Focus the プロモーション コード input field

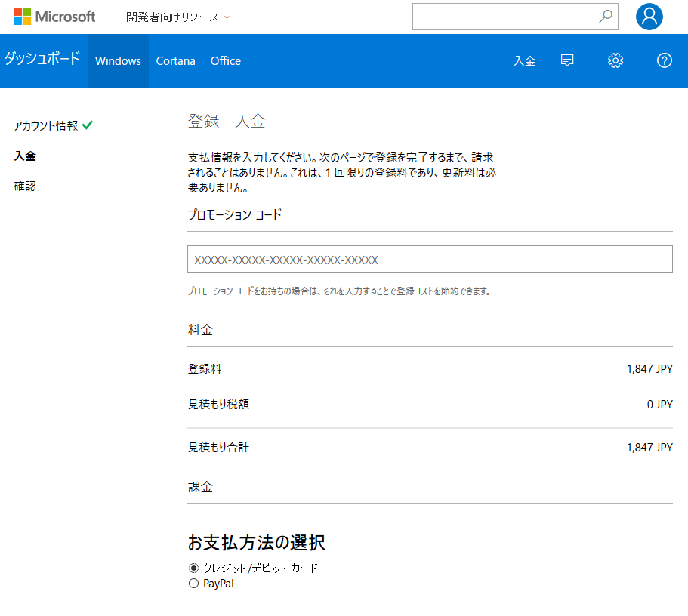point(429,259)
